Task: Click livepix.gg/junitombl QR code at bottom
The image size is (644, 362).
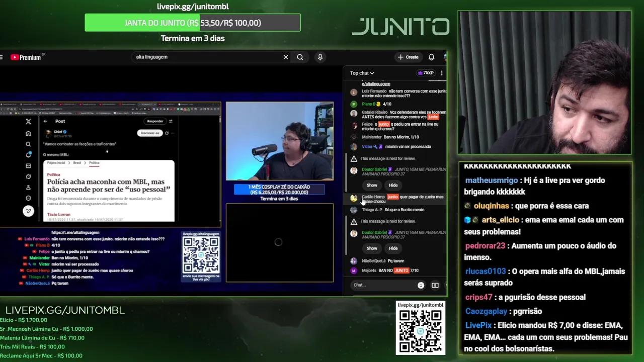Action: [421, 331]
